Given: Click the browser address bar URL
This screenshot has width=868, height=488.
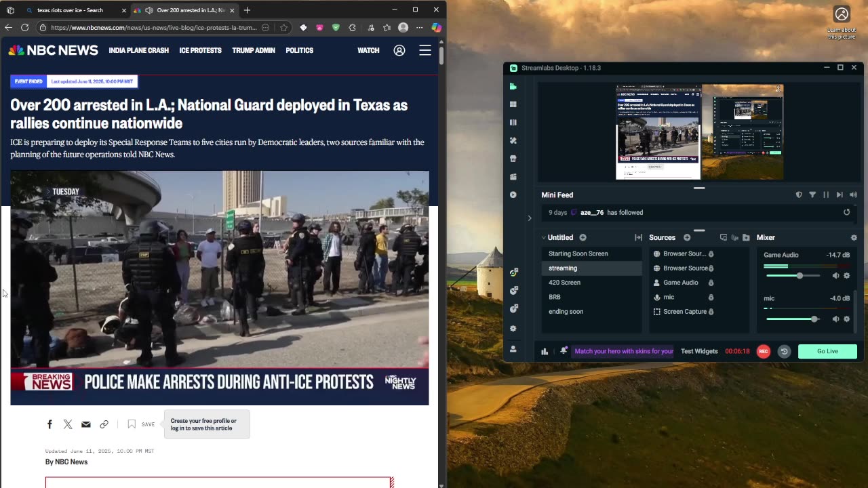Looking at the screenshot, I should pyautogui.click(x=153, y=28).
